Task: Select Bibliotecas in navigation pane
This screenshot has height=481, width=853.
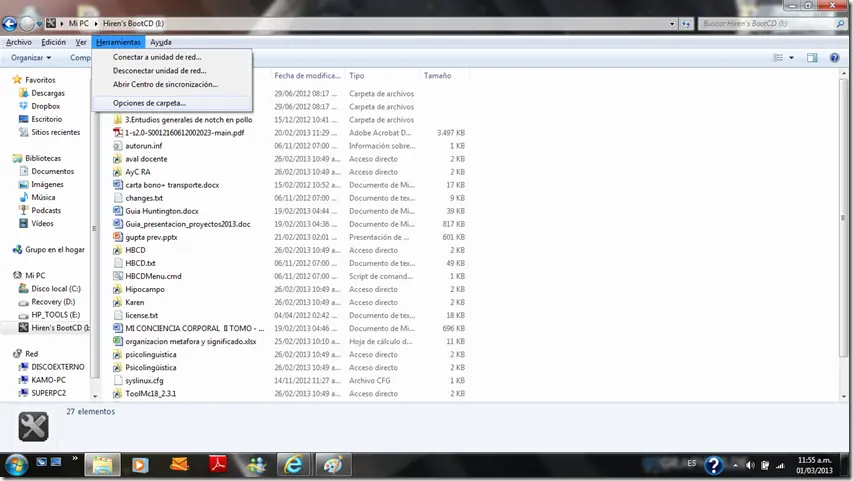Action: pyautogui.click(x=43, y=158)
